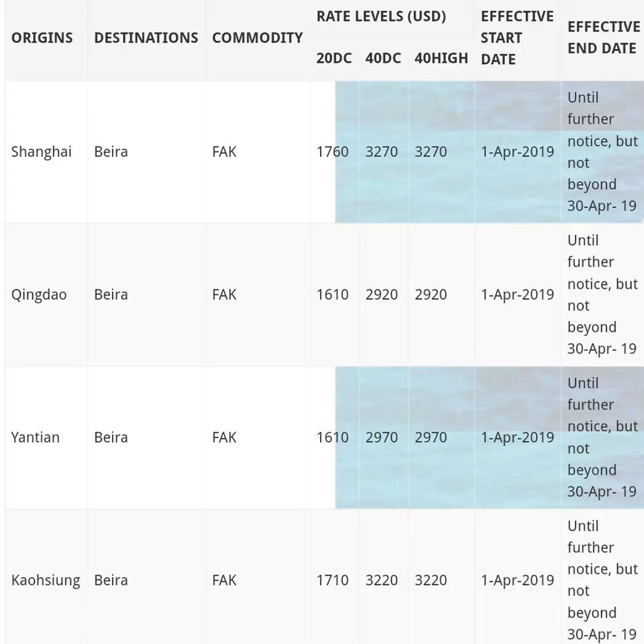Select the 20DC rate sub-header
This screenshot has height=644, width=644.
(334, 58)
